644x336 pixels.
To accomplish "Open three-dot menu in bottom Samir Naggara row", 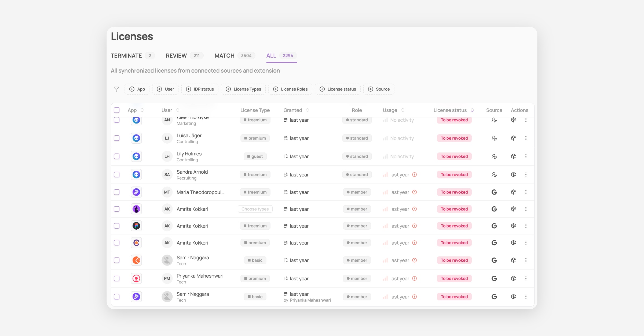I will (526, 297).
